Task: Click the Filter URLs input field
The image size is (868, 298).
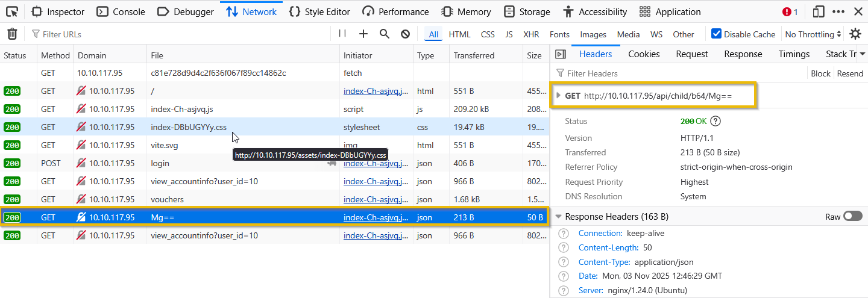Action: click(181, 34)
